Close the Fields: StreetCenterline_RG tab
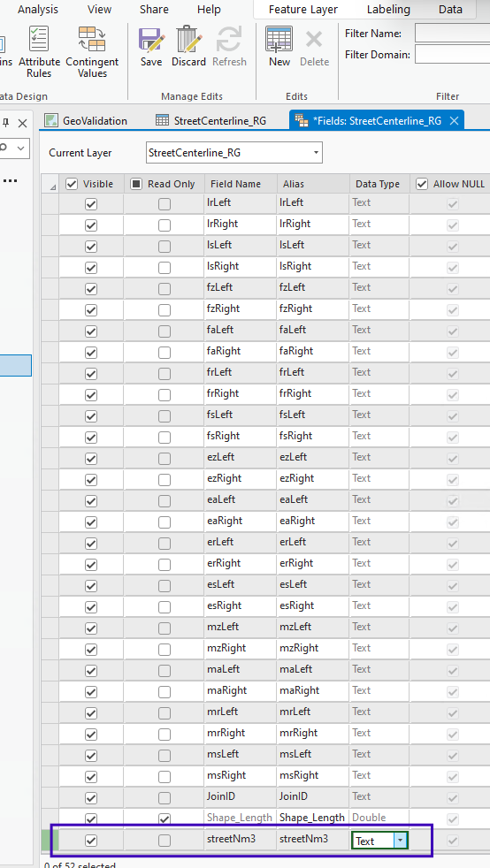490x868 pixels. click(454, 121)
